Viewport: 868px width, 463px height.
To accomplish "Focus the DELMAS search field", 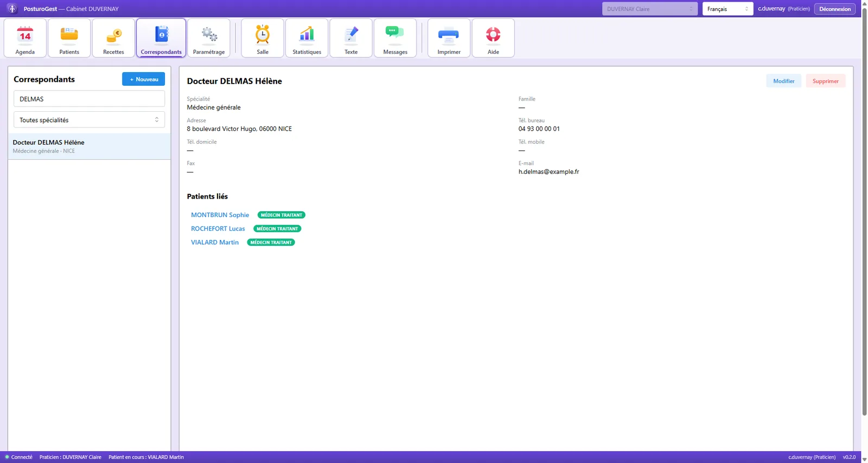I will coord(89,99).
